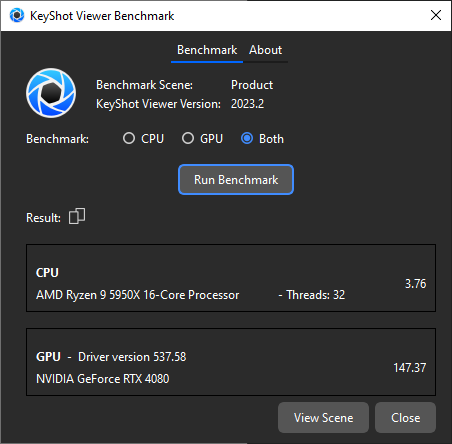The image size is (452, 444).
Task: Click the bold GPU heading in results
Action: coord(48,357)
